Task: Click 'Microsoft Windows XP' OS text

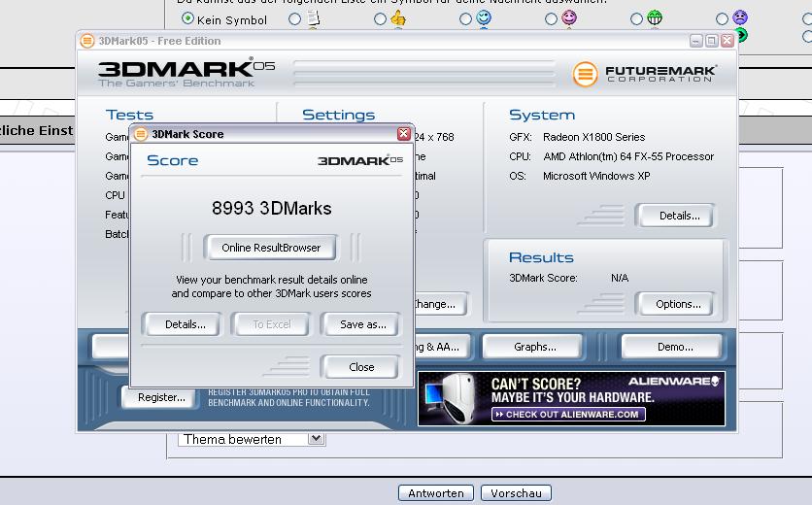Action: tap(596, 176)
